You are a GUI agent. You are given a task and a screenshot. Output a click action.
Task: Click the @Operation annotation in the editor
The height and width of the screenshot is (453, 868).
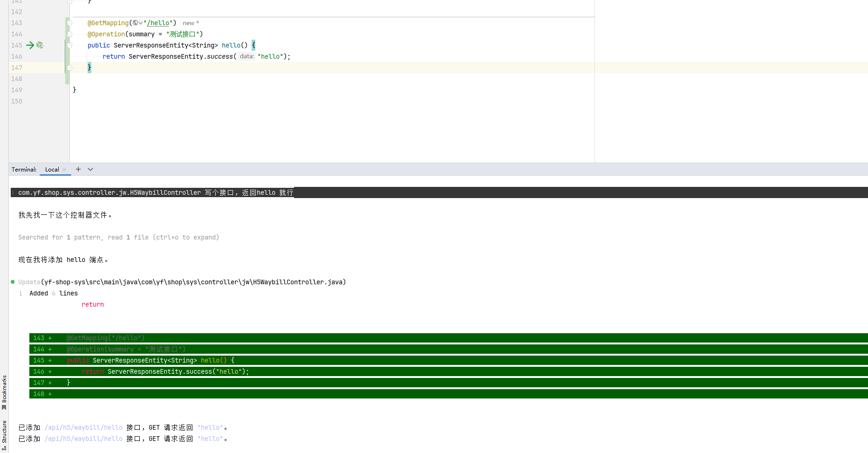pyautogui.click(x=106, y=34)
